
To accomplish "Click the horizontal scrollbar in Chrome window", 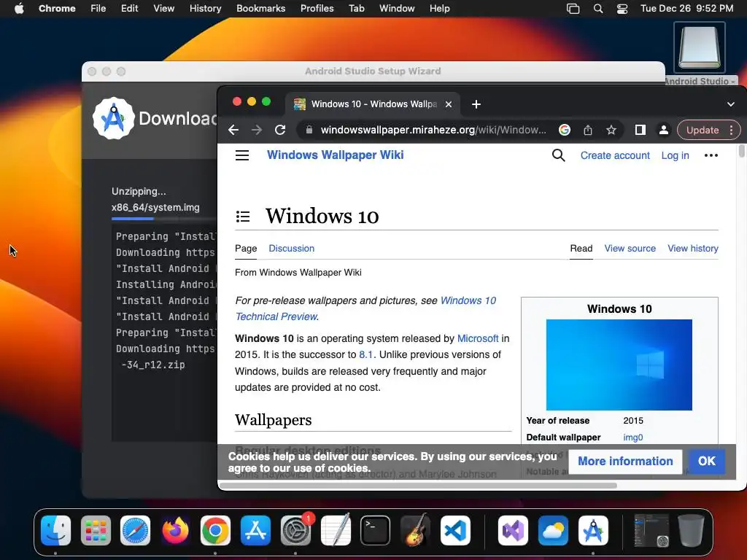I will pos(418,486).
